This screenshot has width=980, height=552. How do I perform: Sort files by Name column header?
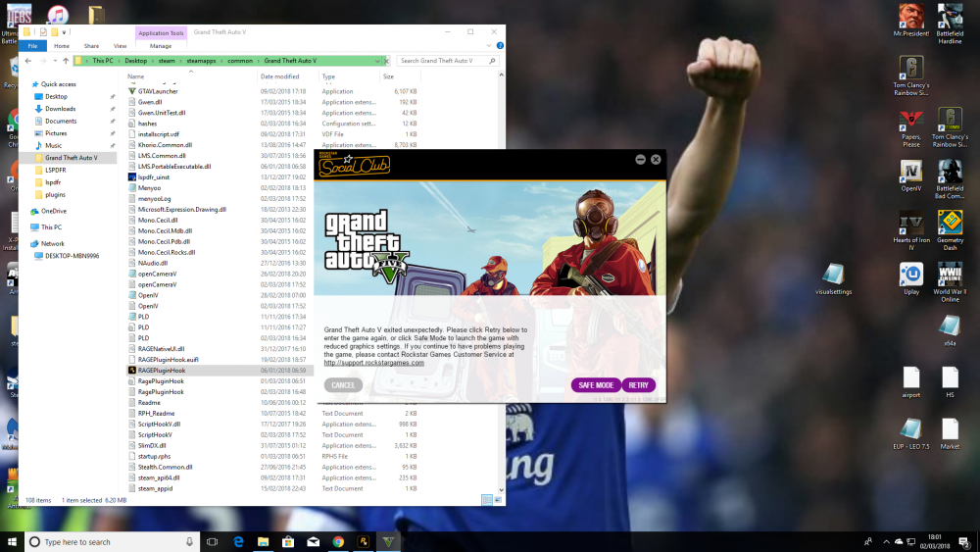pos(135,76)
